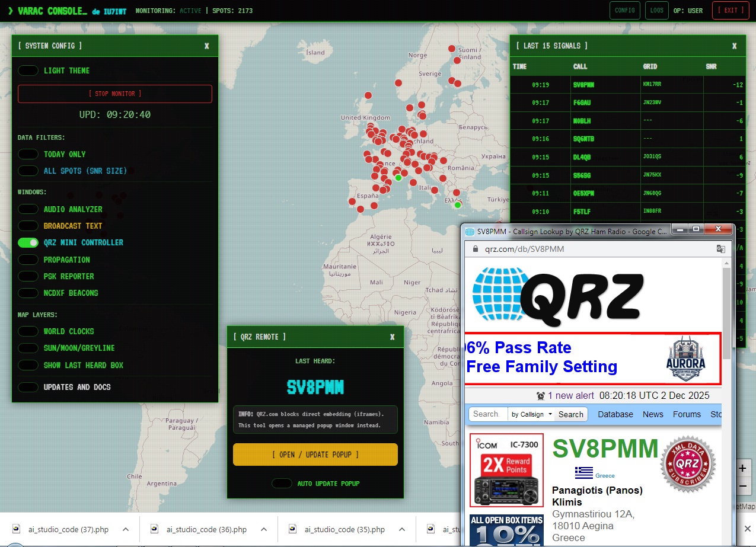
Task: Expand options for ai_studio_code (36).php download
Action: click(263, 529)
